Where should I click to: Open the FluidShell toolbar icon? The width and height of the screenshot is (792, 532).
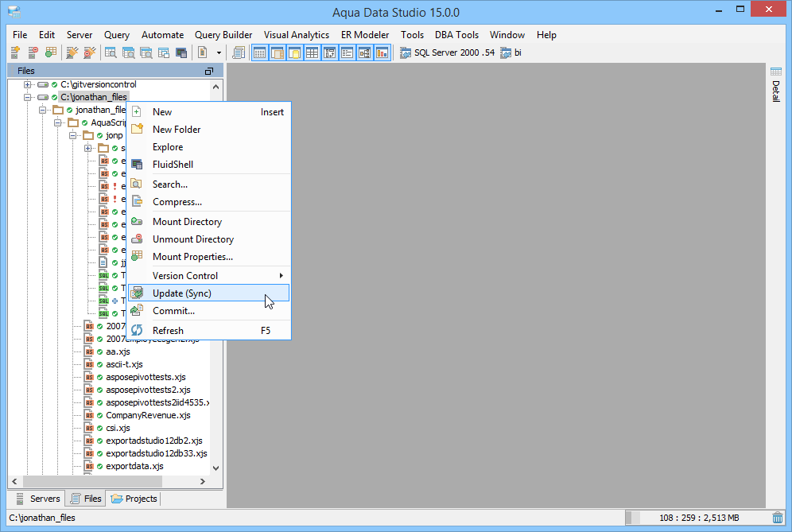181,52
